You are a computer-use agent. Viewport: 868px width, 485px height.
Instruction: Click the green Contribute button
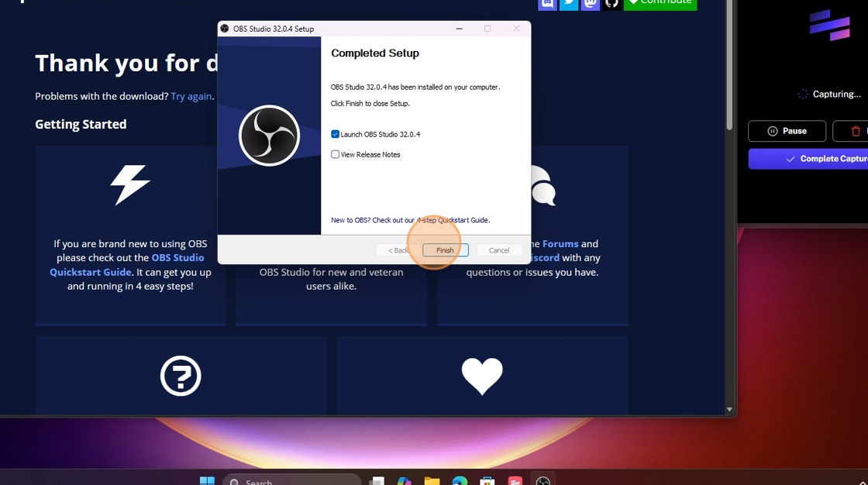click(660, 3)
